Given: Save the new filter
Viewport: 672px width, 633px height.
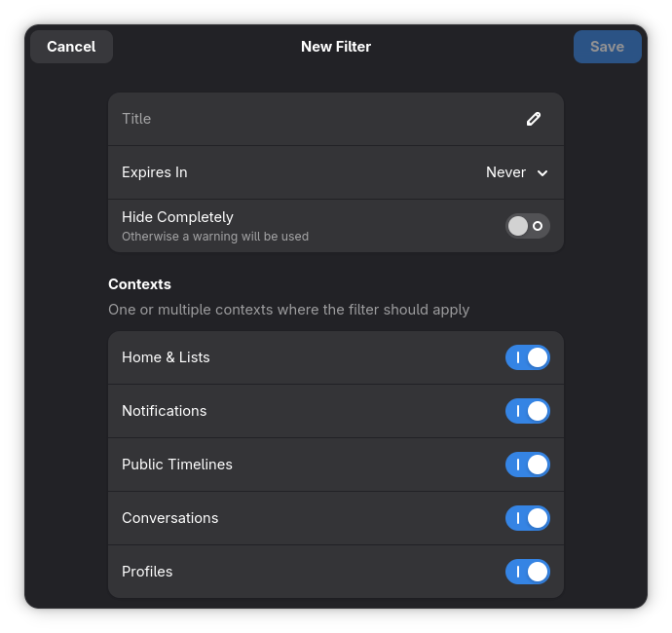Looking at the screenshot, I should tap(608, 47).
